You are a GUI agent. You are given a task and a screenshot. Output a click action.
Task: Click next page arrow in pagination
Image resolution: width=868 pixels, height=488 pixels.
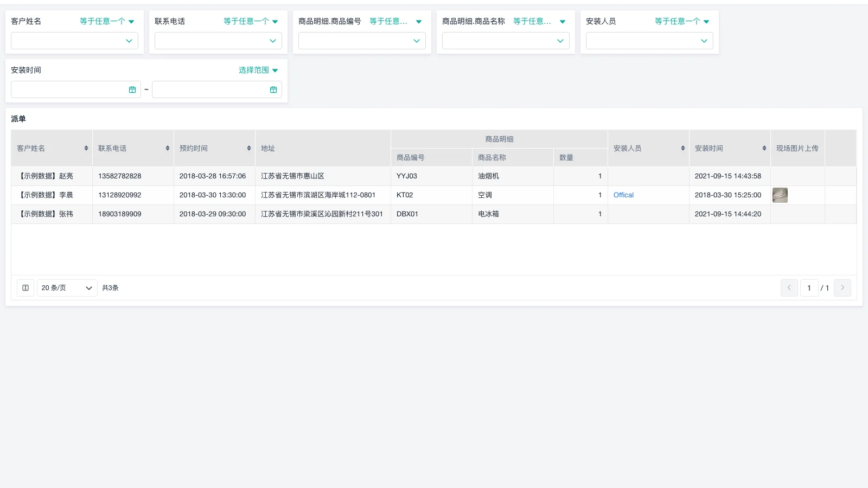click(x=843, y=288)
